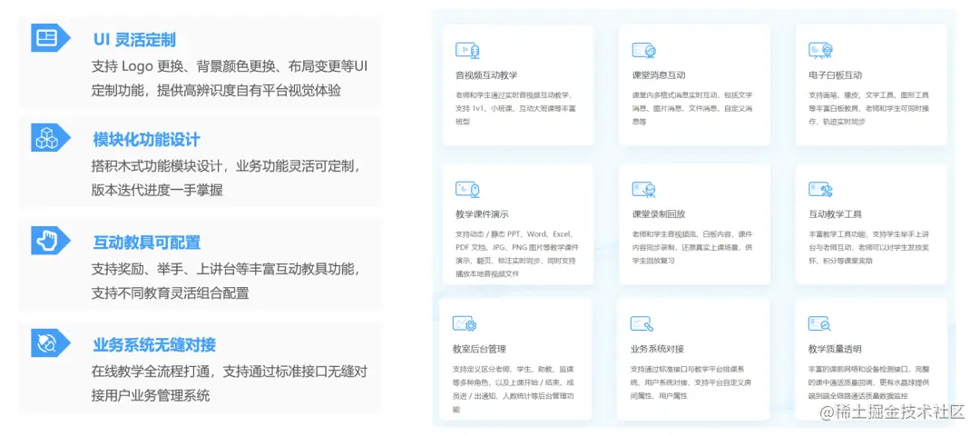Click the 电子白板互动 card icon
This screenshot has width=980, height=436.
coord(820,50)
